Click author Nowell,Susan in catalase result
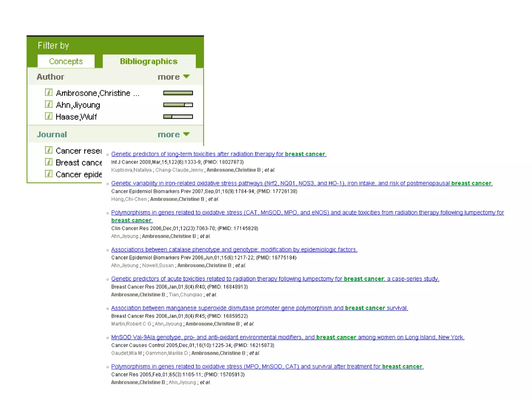This screenshot has width=532, height=399. click(x=158, y=265)
